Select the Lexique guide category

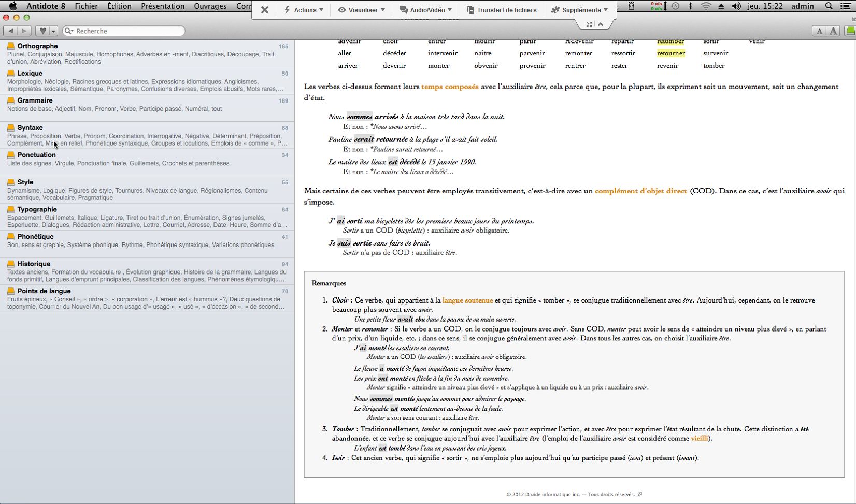[147, 81]
